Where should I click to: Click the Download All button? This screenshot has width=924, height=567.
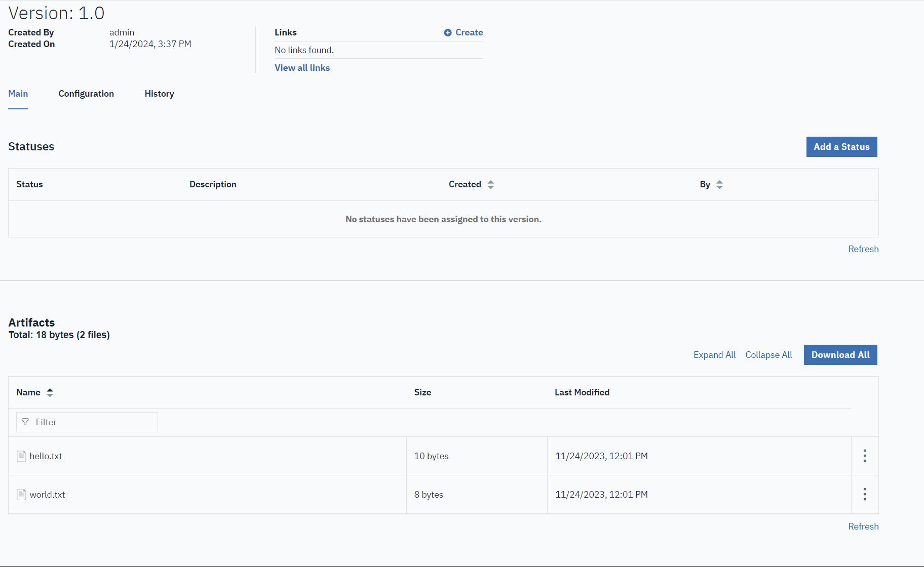[x=840, y=354]
